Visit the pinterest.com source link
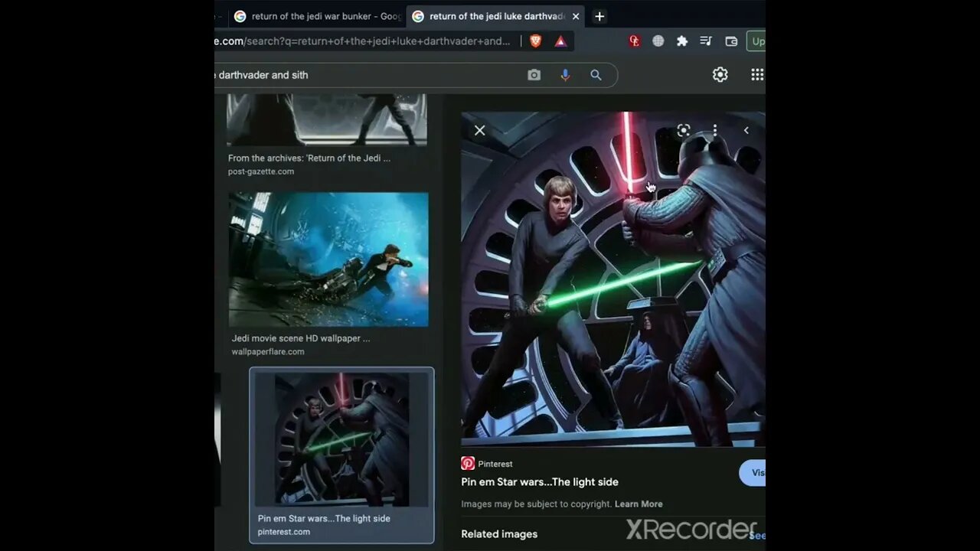 tap(283, 532)
